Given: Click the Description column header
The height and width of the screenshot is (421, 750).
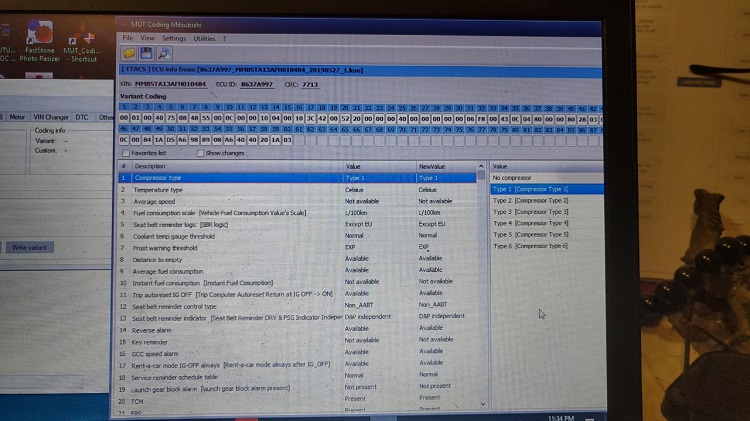Looking at the screenshot, I should pos(237,166).
